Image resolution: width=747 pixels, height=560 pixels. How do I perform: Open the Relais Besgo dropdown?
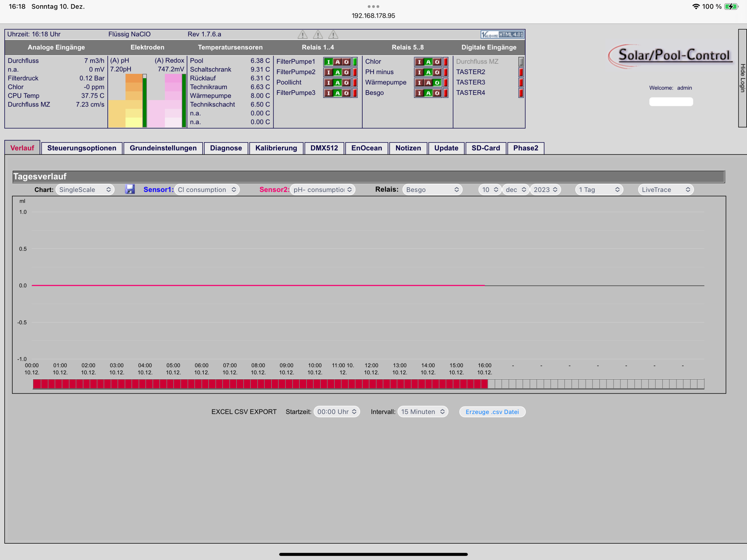click(432, 189)
